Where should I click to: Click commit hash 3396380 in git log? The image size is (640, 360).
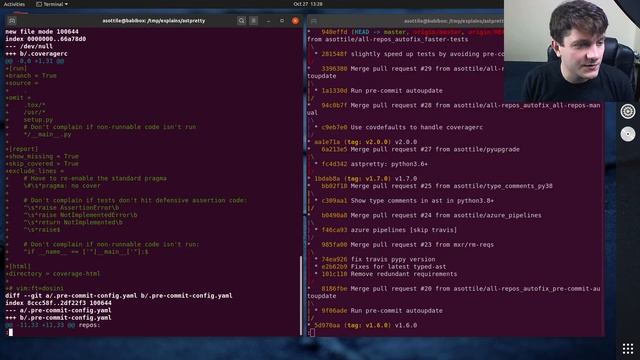point(334,69)
